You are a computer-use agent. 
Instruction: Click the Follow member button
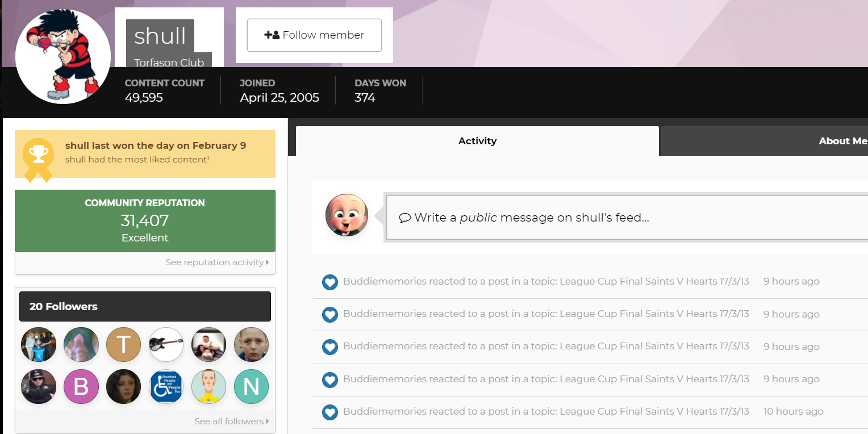(314, 35)
